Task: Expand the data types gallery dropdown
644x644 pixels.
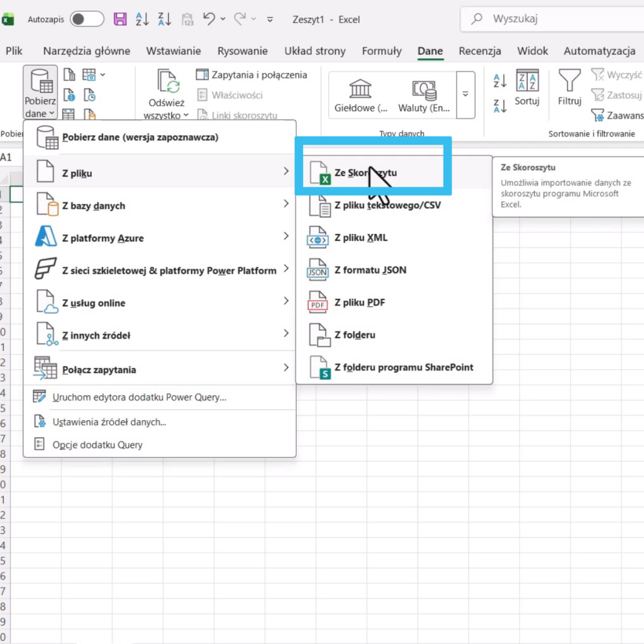Action: (x=465, y=94)
